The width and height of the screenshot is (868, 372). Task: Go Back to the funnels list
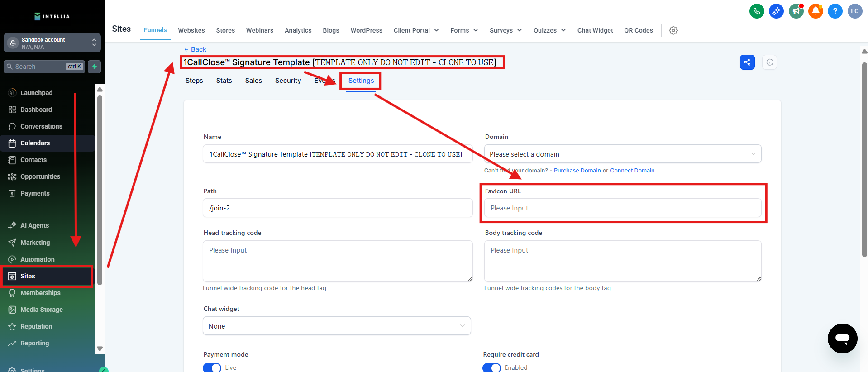196,49
